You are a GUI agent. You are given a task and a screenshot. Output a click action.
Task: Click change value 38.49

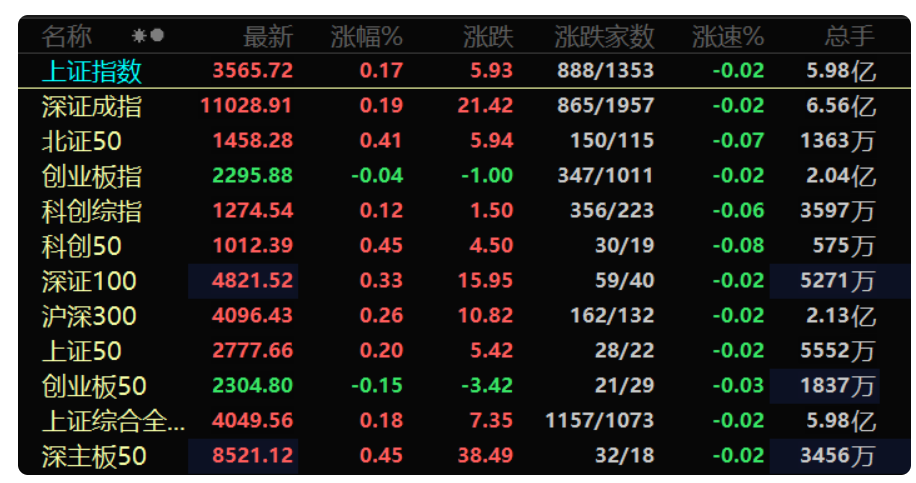point(485,456)
